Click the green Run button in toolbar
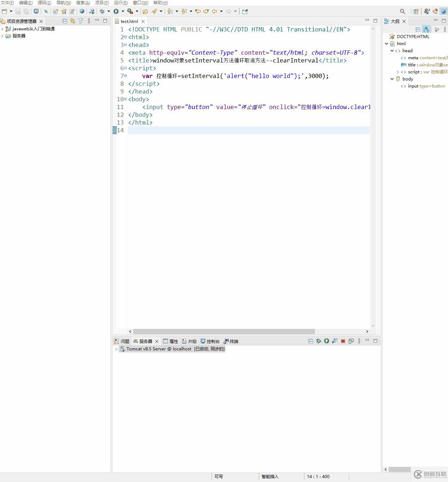 [x=116, y=11]
